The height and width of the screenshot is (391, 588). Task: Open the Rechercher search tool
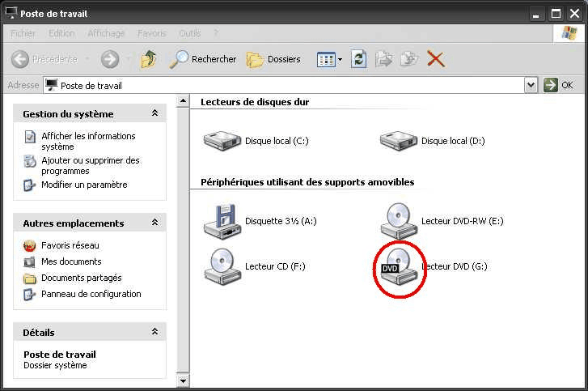[x=203, y=59]
